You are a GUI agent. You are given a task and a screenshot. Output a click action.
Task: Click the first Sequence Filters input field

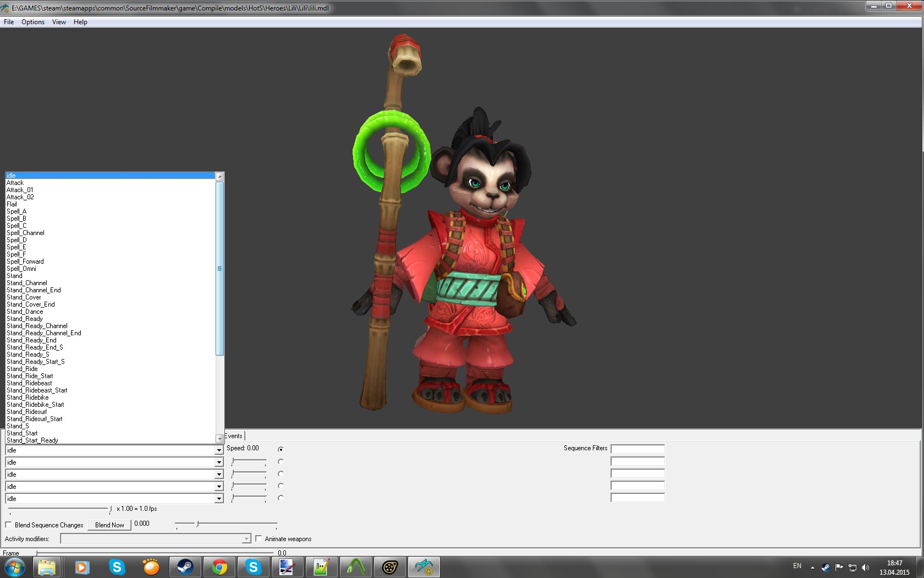click(x=638, y=449)
